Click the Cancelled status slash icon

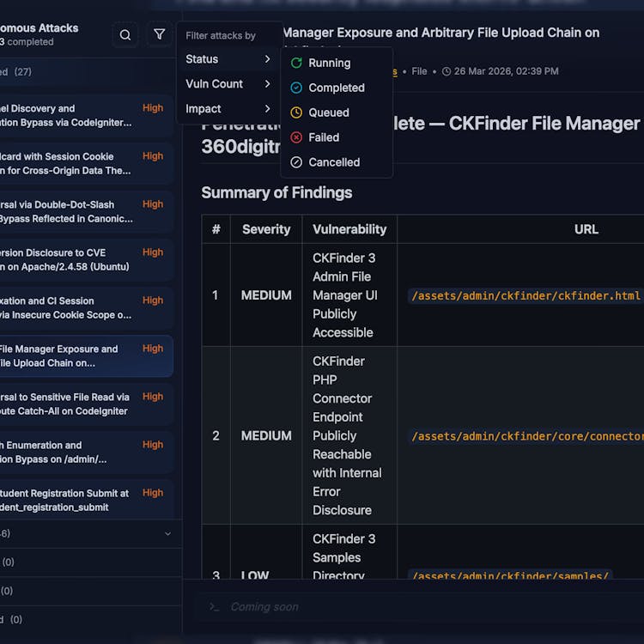click(296, 162)
